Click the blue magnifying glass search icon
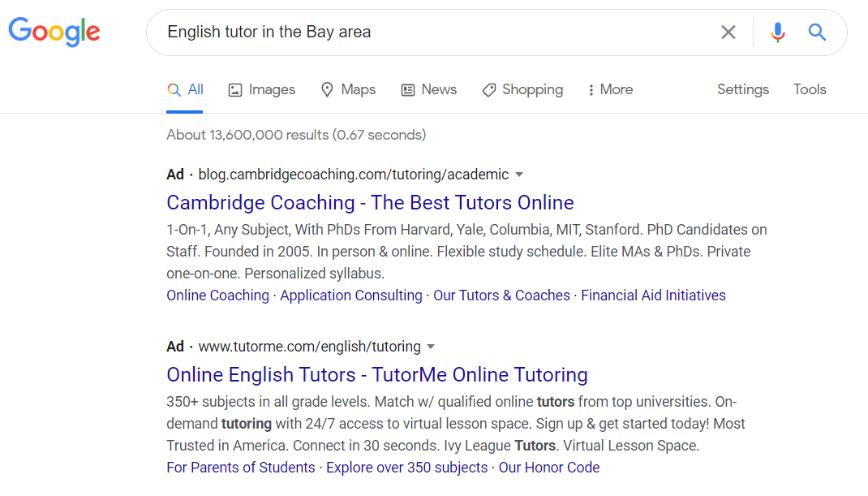The width and height of the screenshot is (868, 496). point(816,32)
